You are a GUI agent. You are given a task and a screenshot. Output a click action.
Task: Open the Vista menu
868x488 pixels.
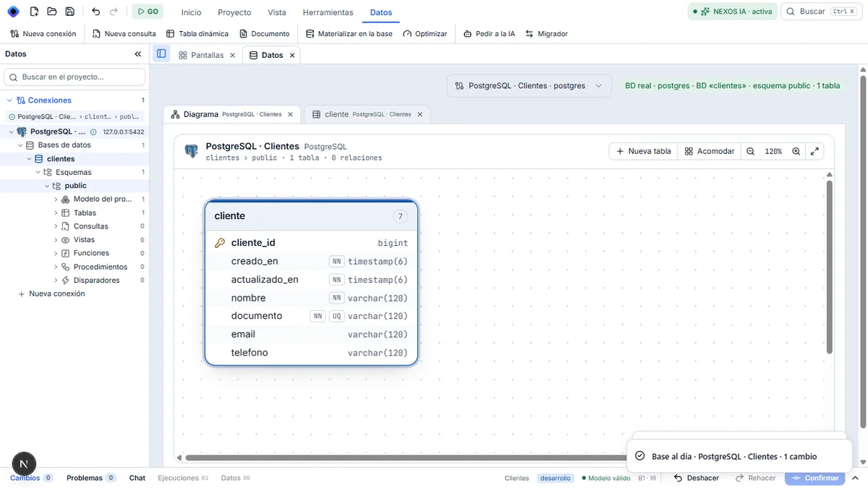coord(277,12)
